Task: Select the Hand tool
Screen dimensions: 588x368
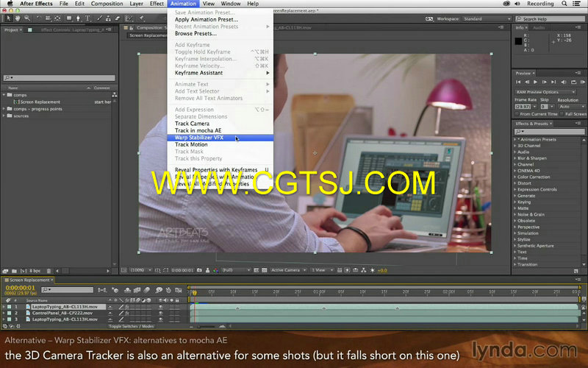Action: [x=18, y=18]
